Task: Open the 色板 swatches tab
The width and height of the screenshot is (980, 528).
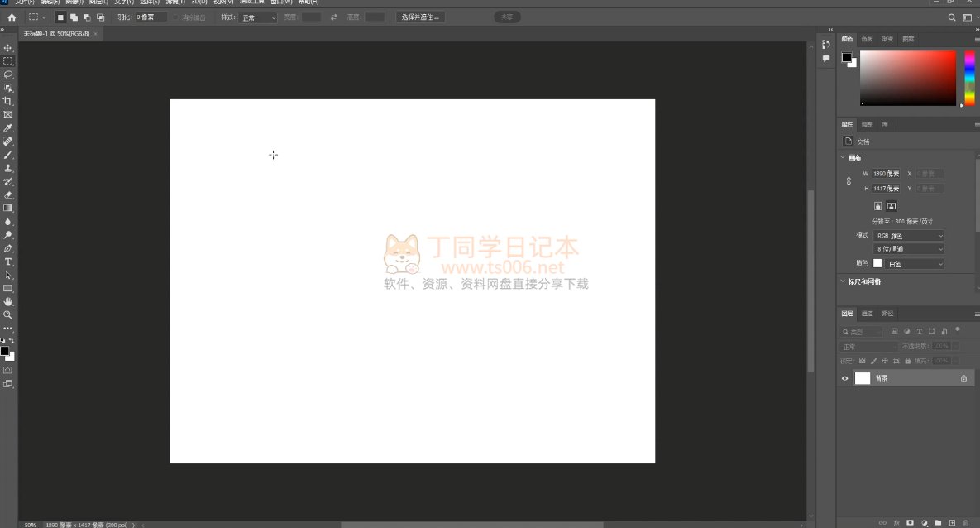Action: point(867,39)
